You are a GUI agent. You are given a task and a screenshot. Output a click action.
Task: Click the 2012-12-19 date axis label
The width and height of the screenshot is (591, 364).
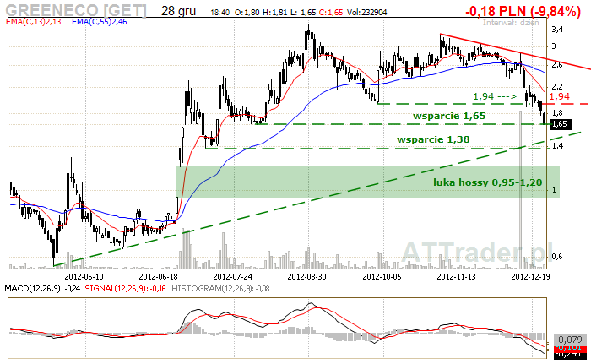(530, 277)
